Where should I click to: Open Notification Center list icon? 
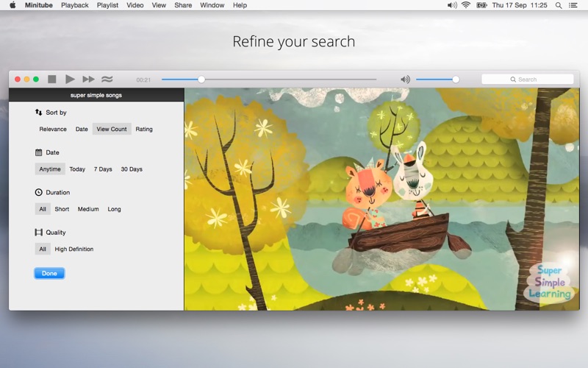pos(573,5)
